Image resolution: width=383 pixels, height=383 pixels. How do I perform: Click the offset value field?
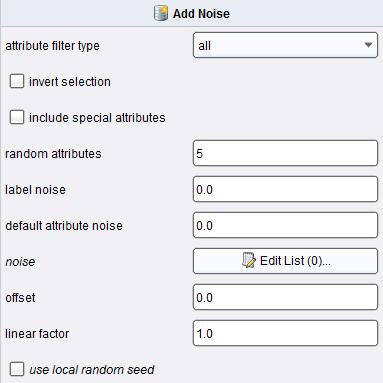(285, 297)
